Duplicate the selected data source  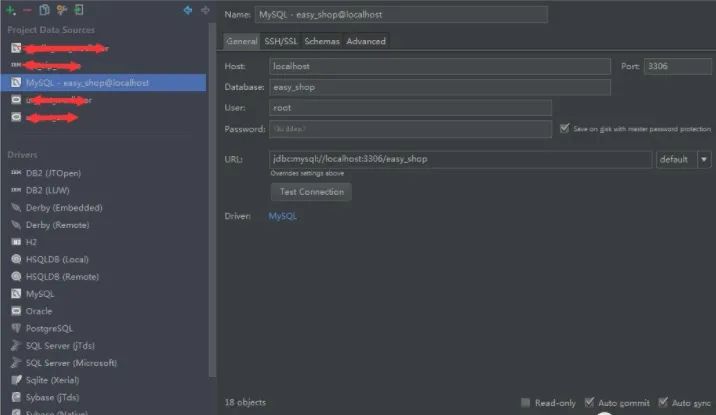[44, 10]
